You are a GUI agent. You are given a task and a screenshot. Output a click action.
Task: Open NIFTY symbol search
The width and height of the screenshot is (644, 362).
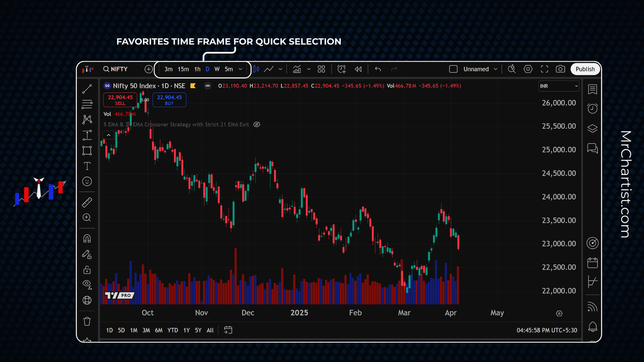[x=116, y=69]
